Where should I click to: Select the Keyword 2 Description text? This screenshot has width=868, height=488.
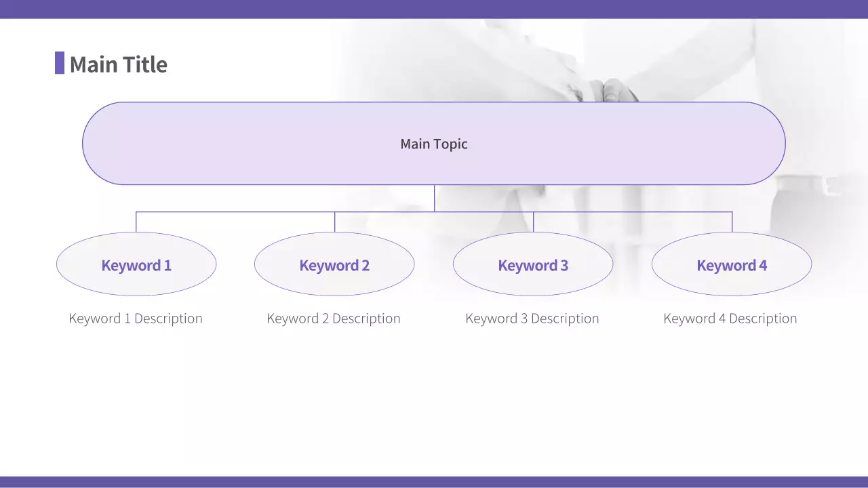pos(334,319)
